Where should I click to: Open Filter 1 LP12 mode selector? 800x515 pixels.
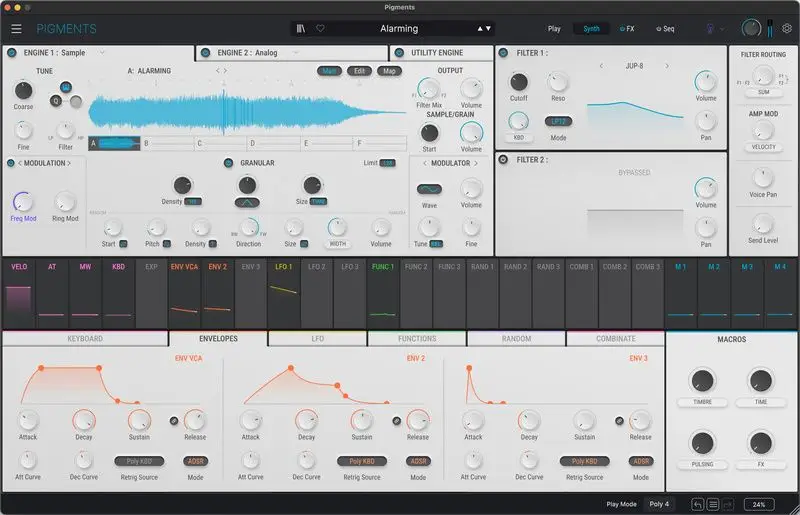(558, 121)
